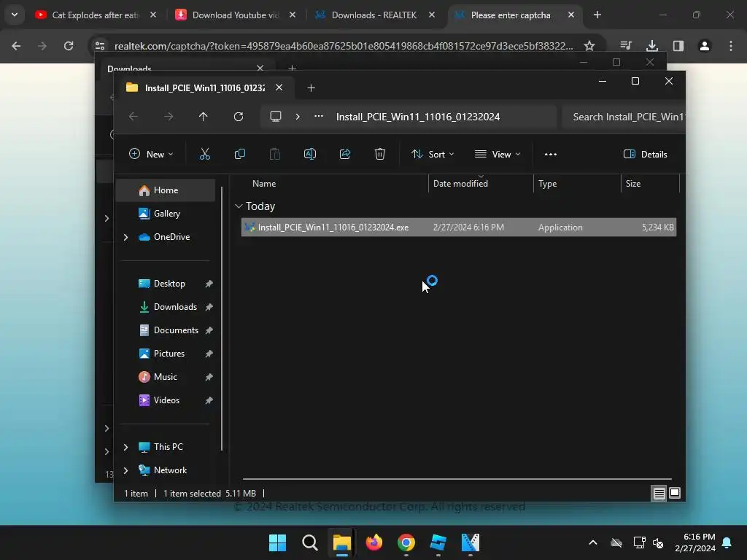The height and width of the screenshot is (560, 747).
Task: Open Documents in quick access
Action: point(166,330)
